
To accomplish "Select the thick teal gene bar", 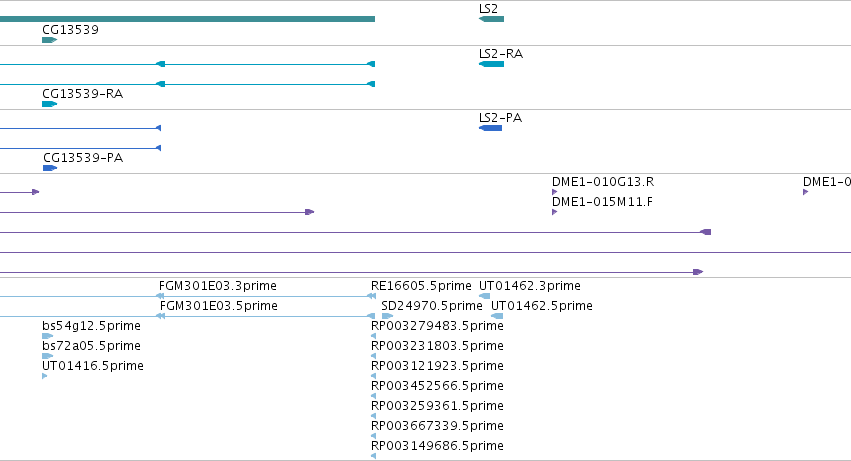I will [187, 19].
